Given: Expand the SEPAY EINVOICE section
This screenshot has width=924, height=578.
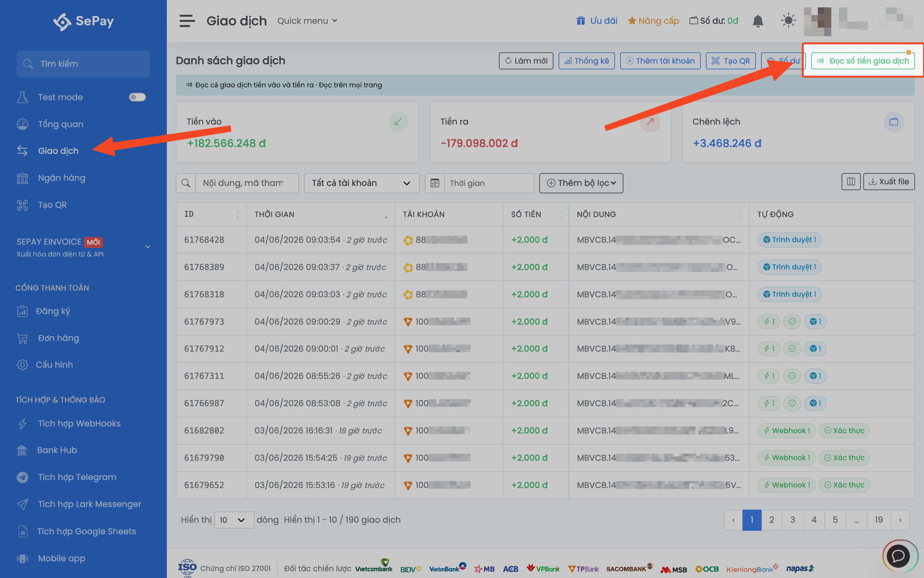Looking at the screenshot, I should pyautogui.click(x=83, y=247).
